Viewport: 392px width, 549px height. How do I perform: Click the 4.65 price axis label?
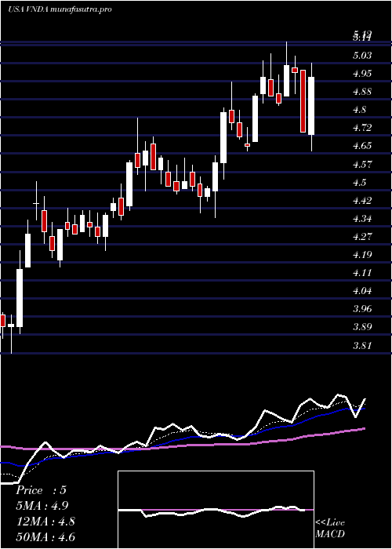pyautogui.click(x=362, y=146)
